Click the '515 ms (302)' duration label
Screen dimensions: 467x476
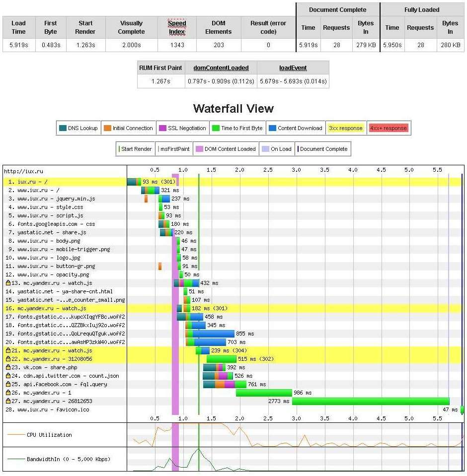(x=256, y=359)
